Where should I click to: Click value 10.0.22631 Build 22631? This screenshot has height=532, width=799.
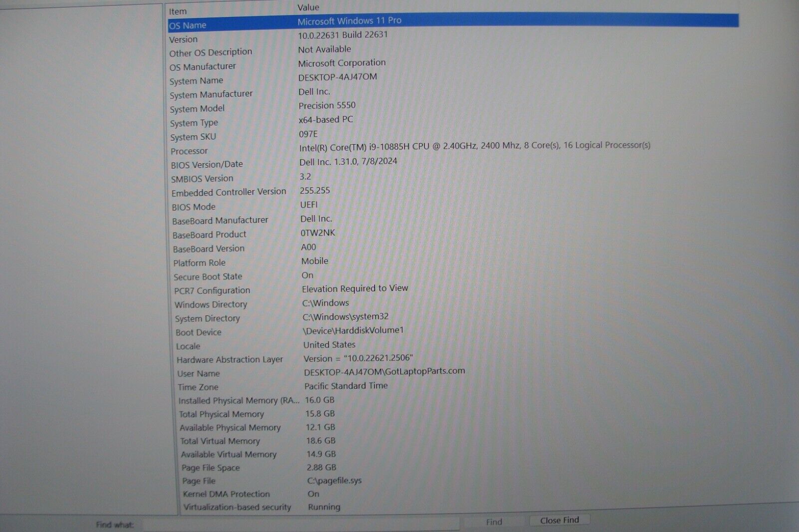coord(343,35)
